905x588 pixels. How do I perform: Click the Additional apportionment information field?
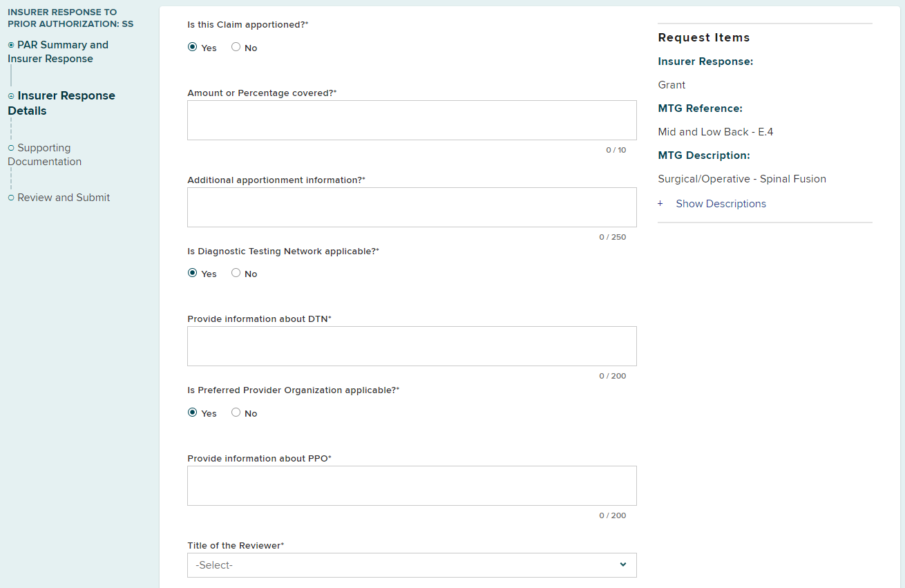click(x=412, y=207)
